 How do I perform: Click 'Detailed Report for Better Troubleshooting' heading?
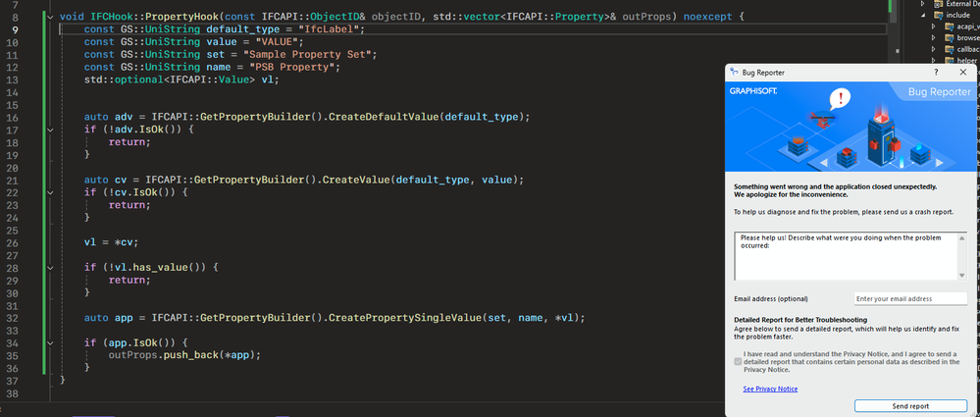click(800, 320)
